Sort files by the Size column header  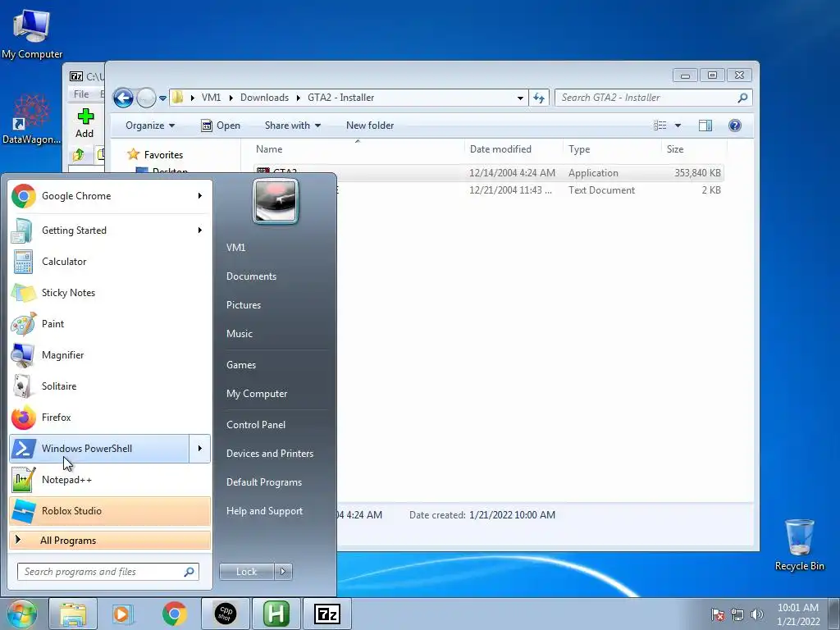pos(694,149)
